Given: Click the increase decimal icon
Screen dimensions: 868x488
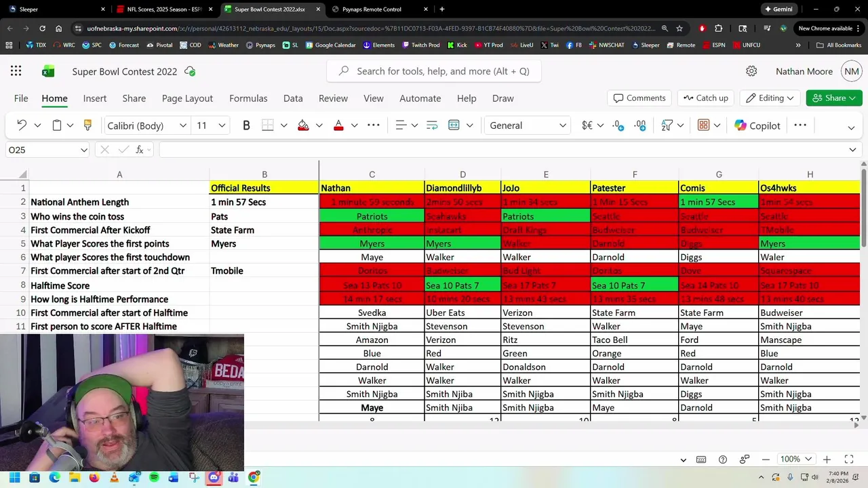Looking at the screenshot, I should tap(640, 125).
